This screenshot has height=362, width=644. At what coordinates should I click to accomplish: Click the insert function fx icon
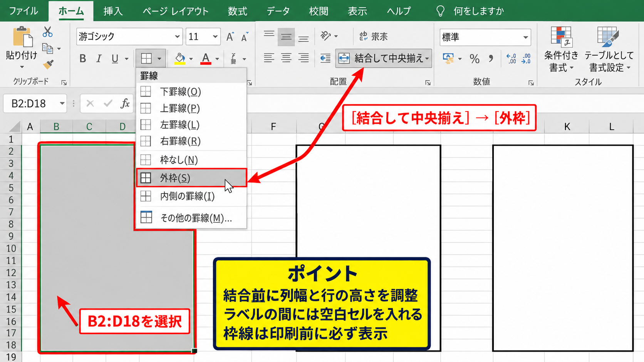click(125, 103)
